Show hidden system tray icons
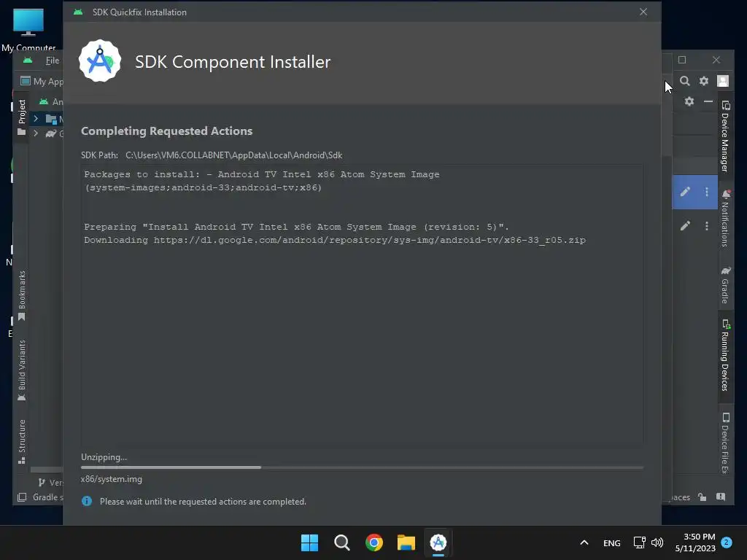This screenshot has height=560, width=747. point(584,542)
